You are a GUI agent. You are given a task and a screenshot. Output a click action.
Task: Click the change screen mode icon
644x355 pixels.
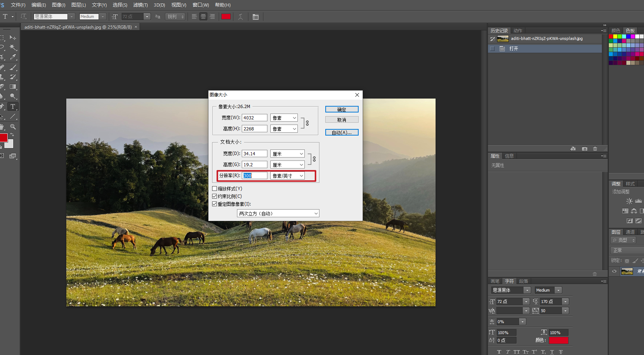13,156
